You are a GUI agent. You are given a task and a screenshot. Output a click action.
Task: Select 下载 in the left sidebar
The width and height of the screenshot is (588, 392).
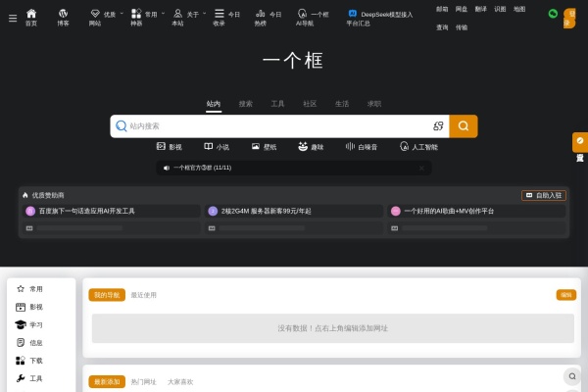[29, 361]
